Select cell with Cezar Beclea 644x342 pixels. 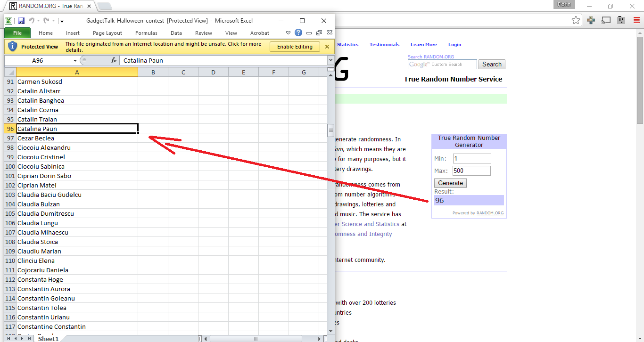77,138
